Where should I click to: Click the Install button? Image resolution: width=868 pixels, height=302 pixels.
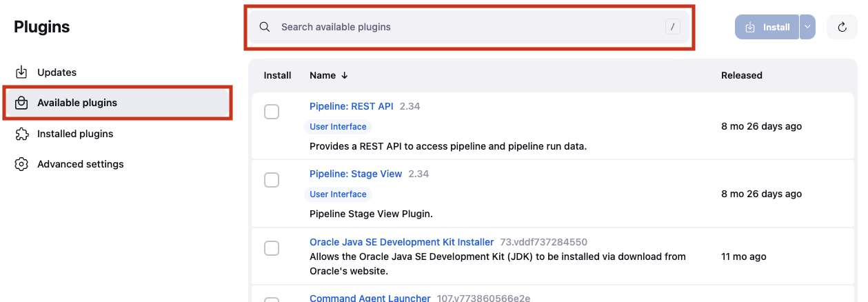(x=767, y=27)
